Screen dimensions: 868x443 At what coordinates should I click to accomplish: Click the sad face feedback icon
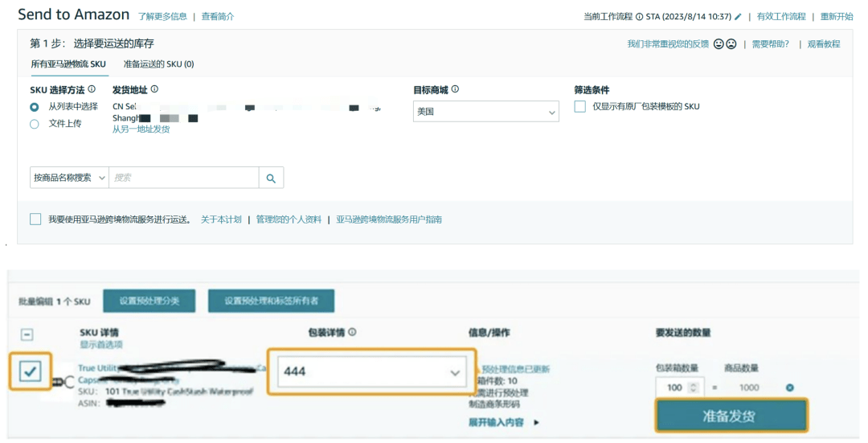pos(731,44)
